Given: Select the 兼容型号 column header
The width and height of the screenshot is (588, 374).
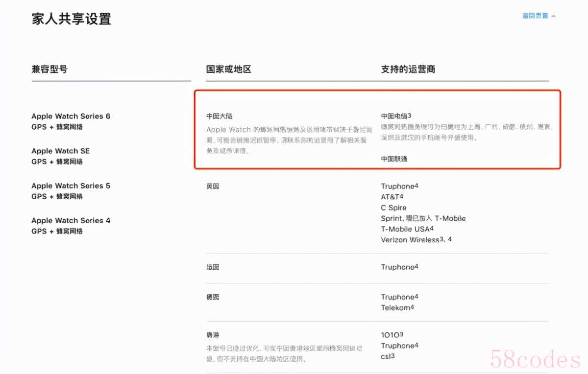Looking at the screenshot, I should pyautogui.click(x=49, y=69).
